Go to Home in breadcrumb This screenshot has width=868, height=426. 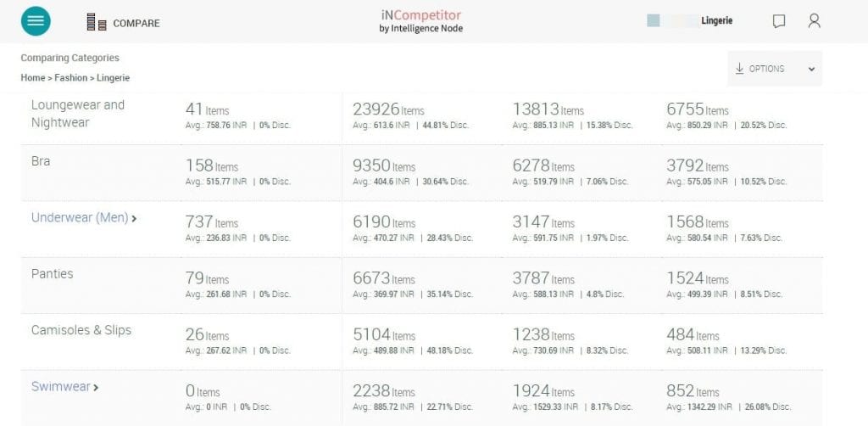coord(33,77)
